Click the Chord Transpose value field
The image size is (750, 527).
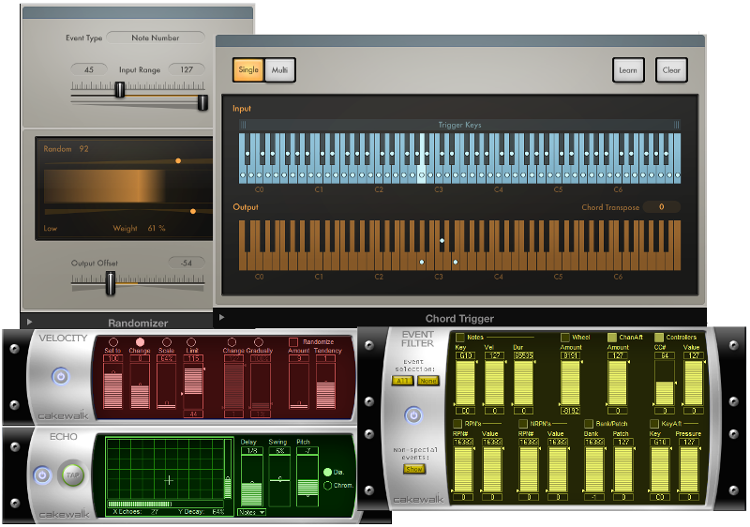click(x=662, y=207)
